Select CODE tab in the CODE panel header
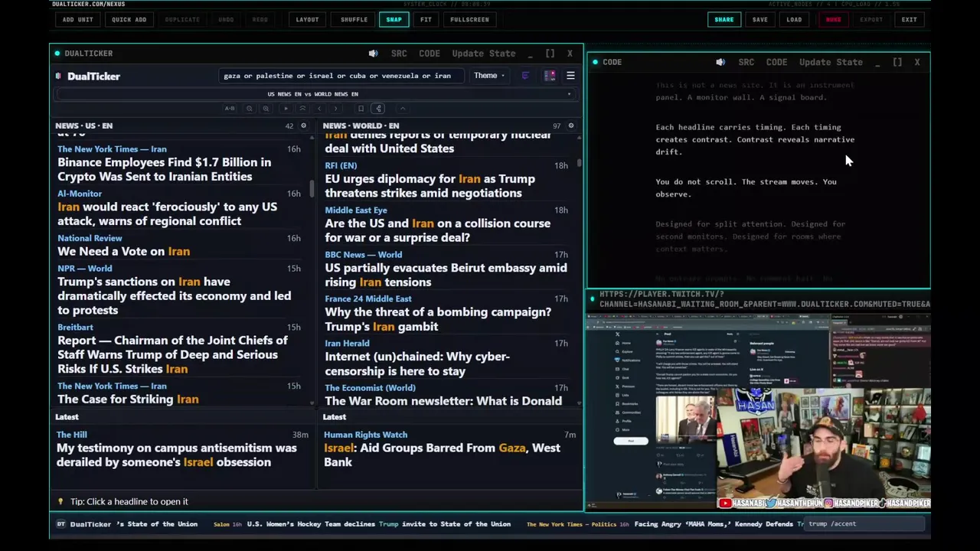The height and width of the screenshot is (551, 980). (x=776, y=62)
